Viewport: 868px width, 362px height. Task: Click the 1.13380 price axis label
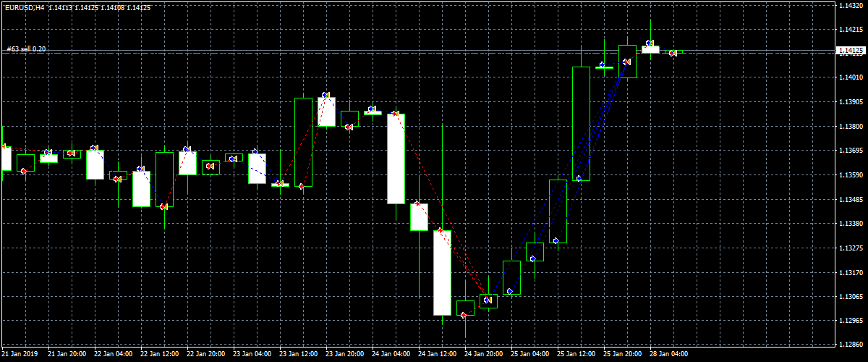[851, 224]
